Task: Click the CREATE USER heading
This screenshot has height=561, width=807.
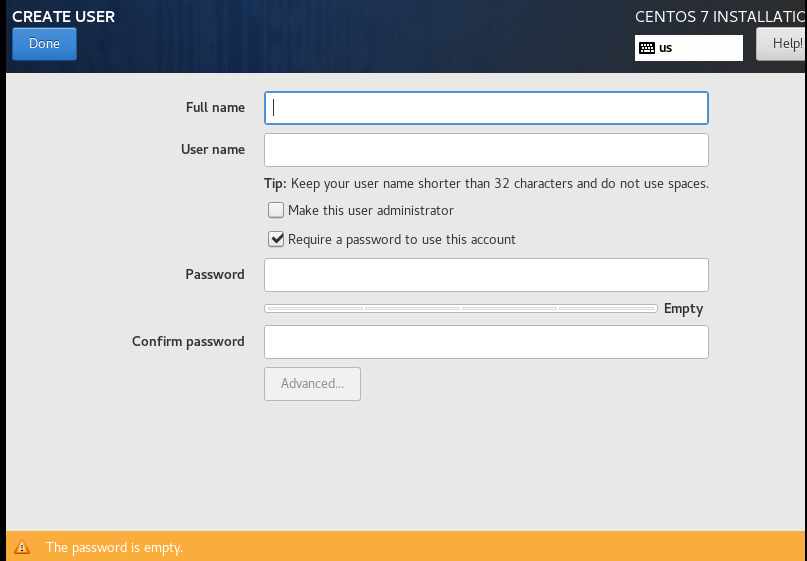Action: (63, 16)
